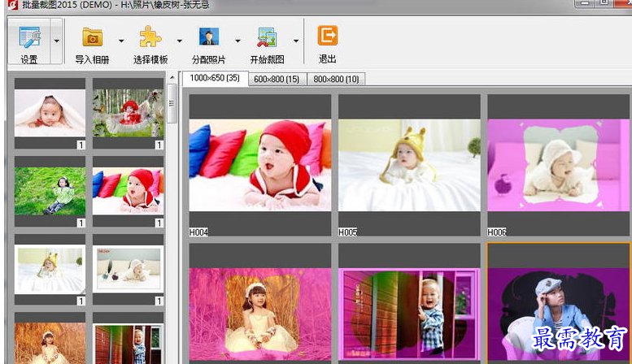The height and width of the screenshot is (364, 632).
Task: Switch to the 600×800 (15) tab
Action: (277, 80)
